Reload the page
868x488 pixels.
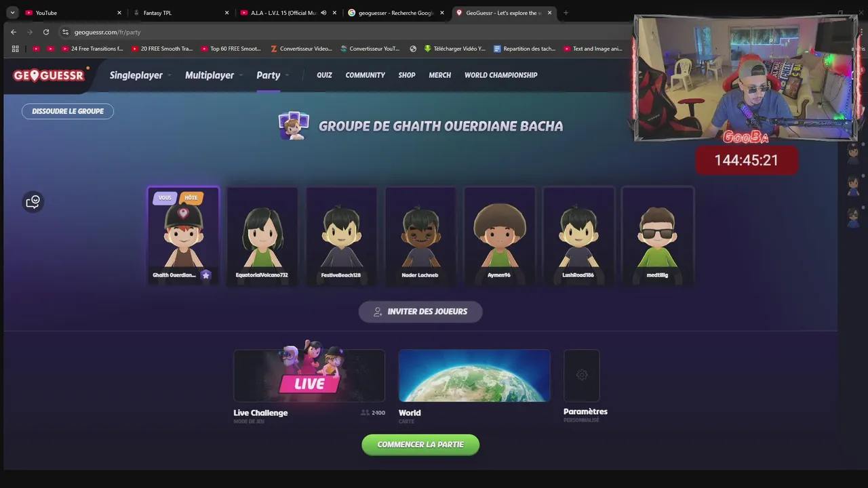coord(46,32)
